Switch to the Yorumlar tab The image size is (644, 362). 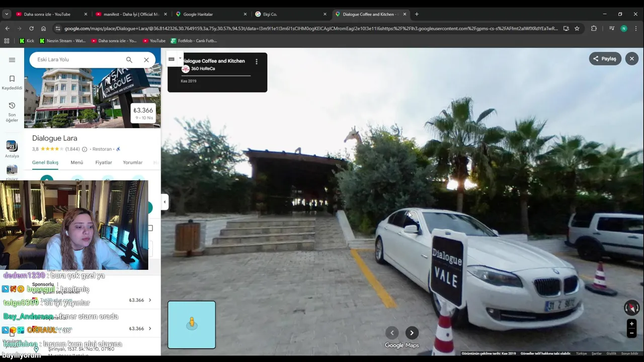coord(133,162)
